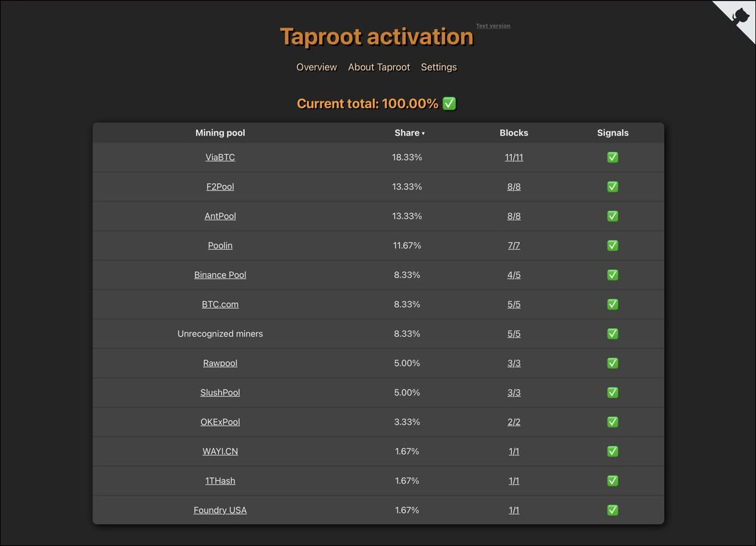Click the green checkmark in Rawpool row
Viewport: 756px width, 546px height.
(613, 363)
